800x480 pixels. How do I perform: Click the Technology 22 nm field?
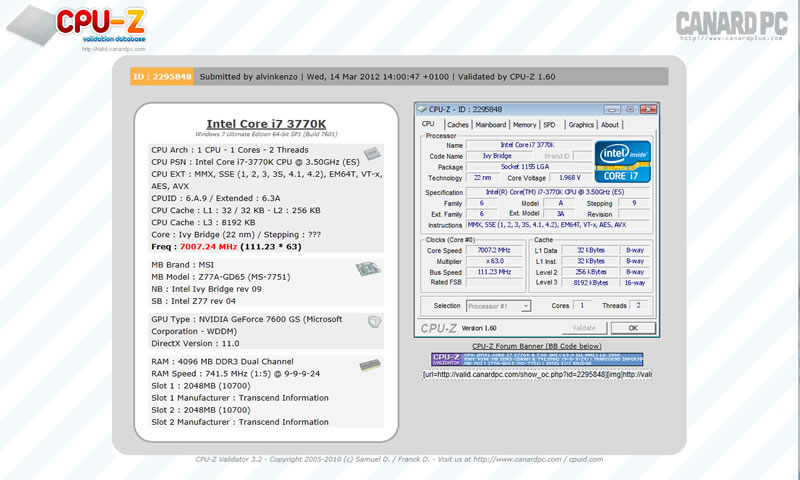[x=482, y=178]
